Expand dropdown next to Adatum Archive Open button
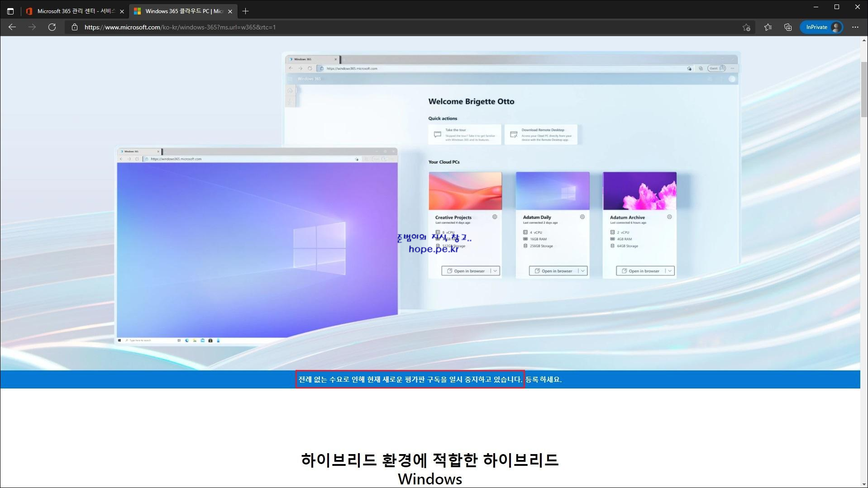The height and width of the screenshot is (488, 868). (670, 271)
